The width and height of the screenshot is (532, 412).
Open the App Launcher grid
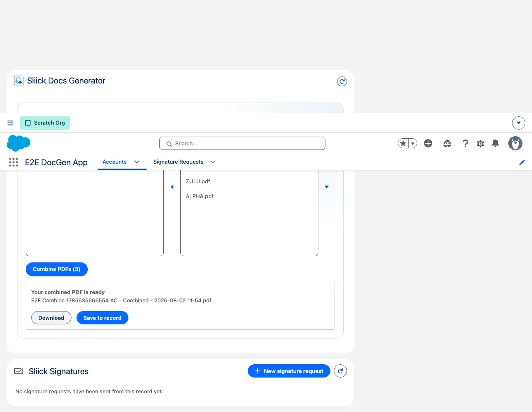[x=13, y=162]
